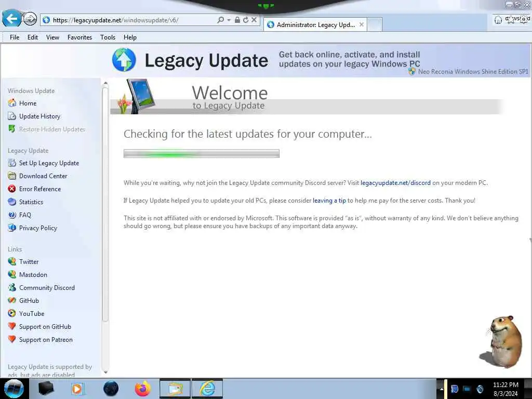The image size is (532, 399).
Task: Click the YouTube sidebar icon
Action: 12,313
